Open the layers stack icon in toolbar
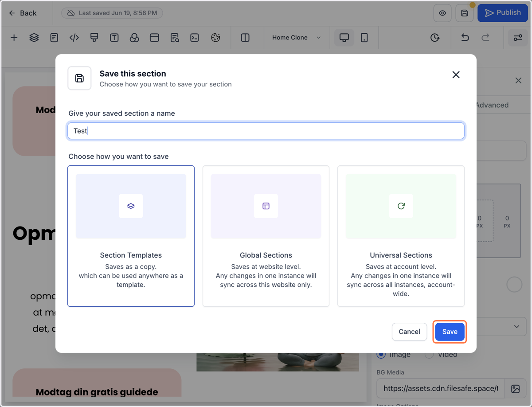 pos(34,38)
